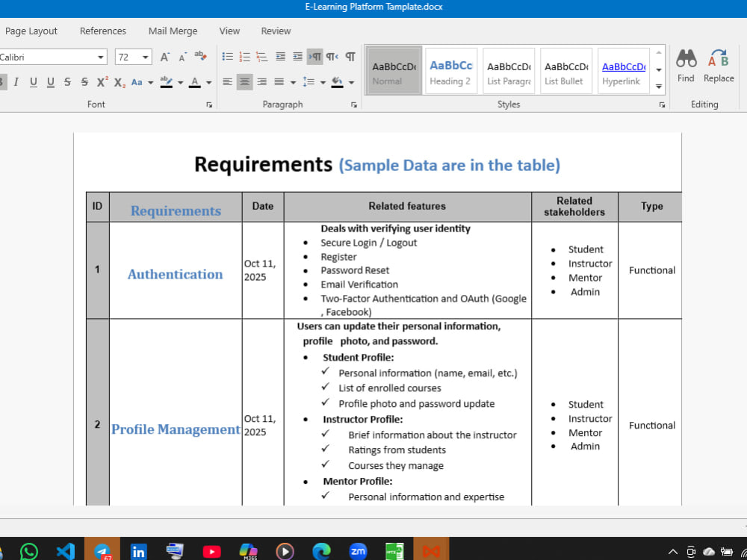The image size is (747, 560).
Task: Open the References tab
Action: 103,31
